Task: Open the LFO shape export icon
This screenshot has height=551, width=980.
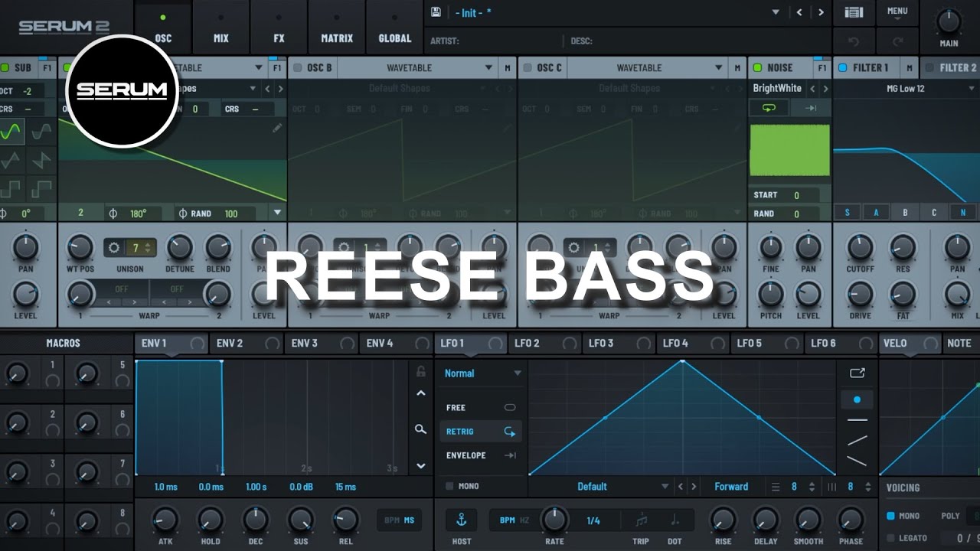Action: click(x=857, y=373)
